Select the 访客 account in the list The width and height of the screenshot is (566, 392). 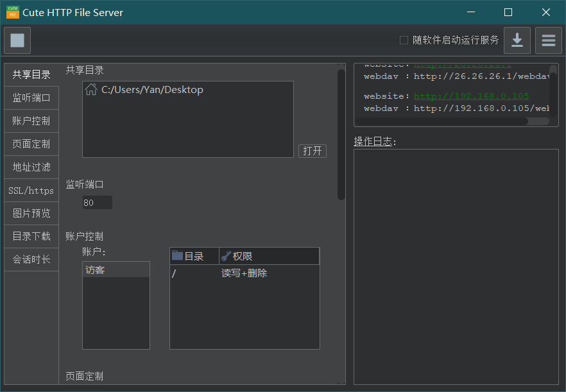coord(116,270)
